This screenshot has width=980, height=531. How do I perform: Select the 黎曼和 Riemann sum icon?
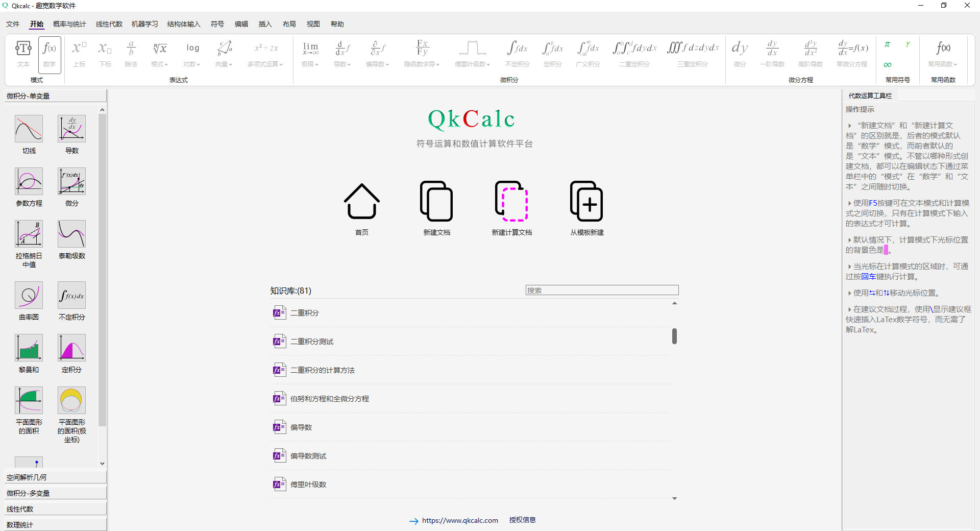coord(29,348)
